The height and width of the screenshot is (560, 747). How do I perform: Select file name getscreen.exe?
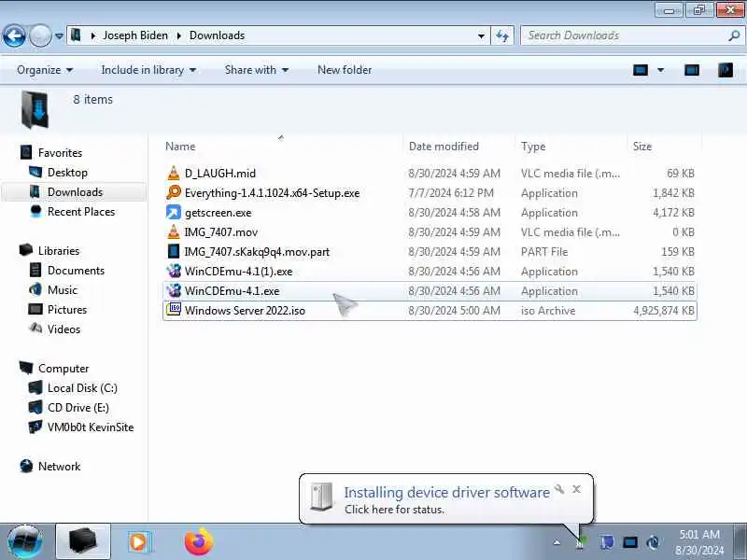(218, 213)
